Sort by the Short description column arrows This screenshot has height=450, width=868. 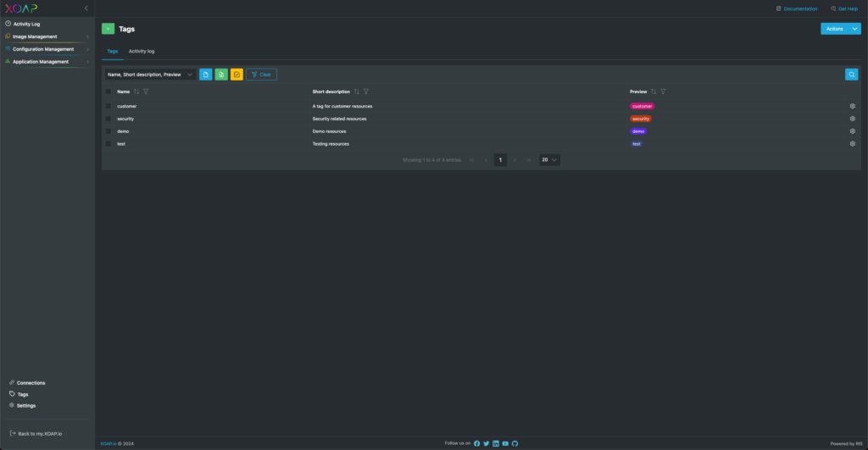(356, 92)
